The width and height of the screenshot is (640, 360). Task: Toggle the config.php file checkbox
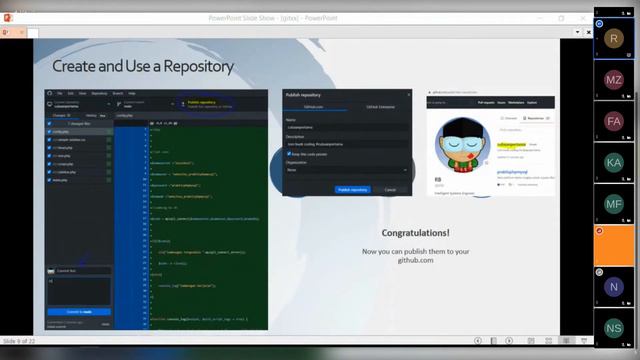(x=49, y=132)
